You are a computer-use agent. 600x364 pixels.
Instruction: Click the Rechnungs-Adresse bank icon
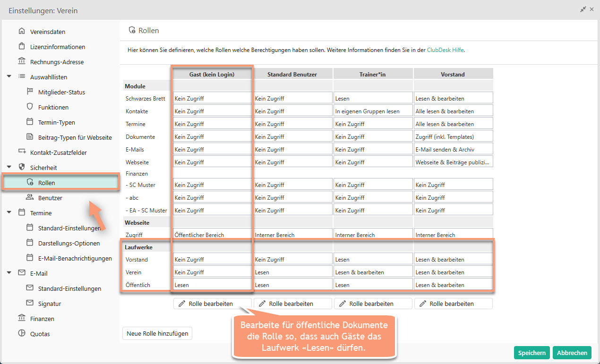21,62
